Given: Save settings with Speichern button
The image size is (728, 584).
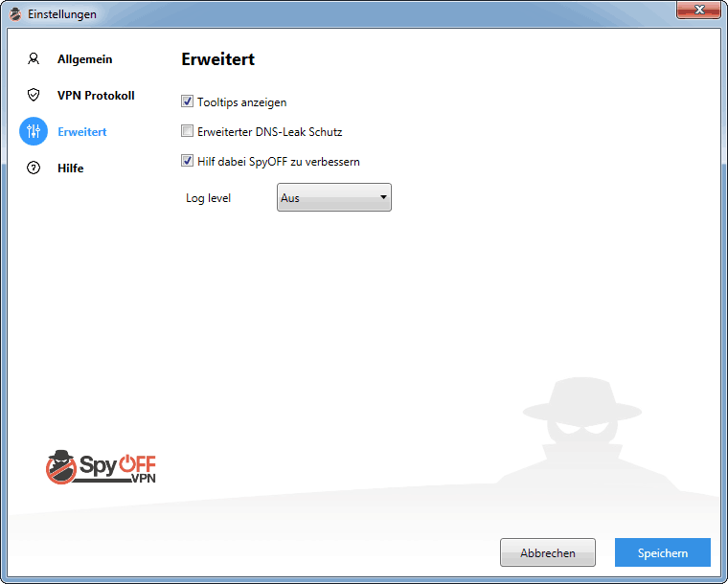Looking at the screenshot, I should point(663,552).
